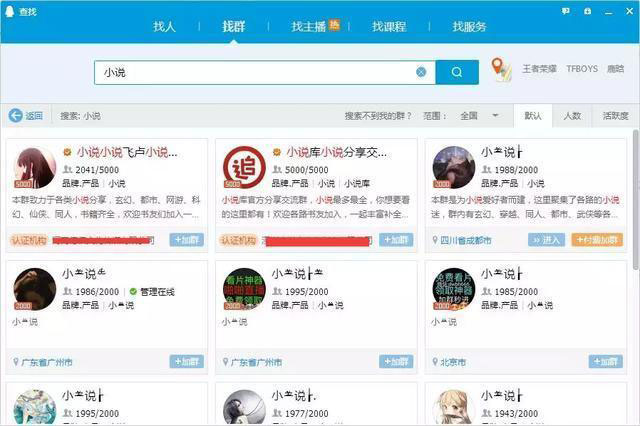
Task: Open 小说库小说分享交... group title
Action: click(x=337, y=152)
